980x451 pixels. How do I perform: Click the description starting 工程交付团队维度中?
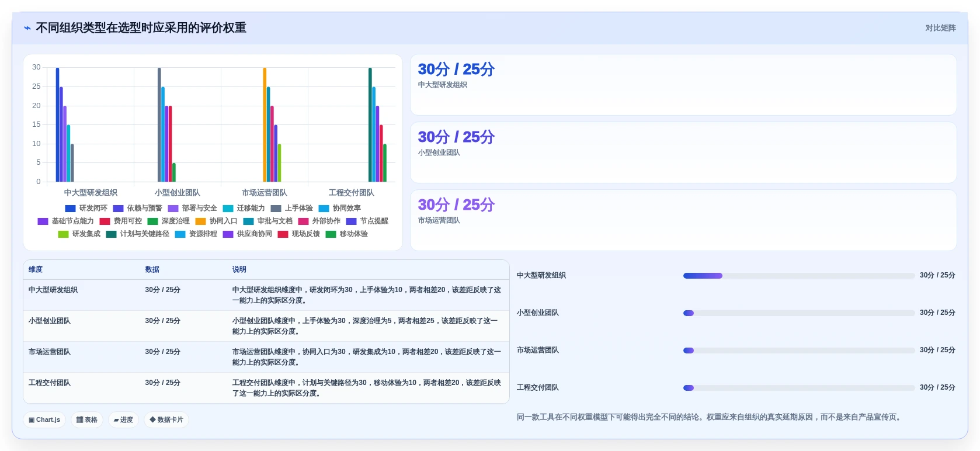click(x=367, y=388)
